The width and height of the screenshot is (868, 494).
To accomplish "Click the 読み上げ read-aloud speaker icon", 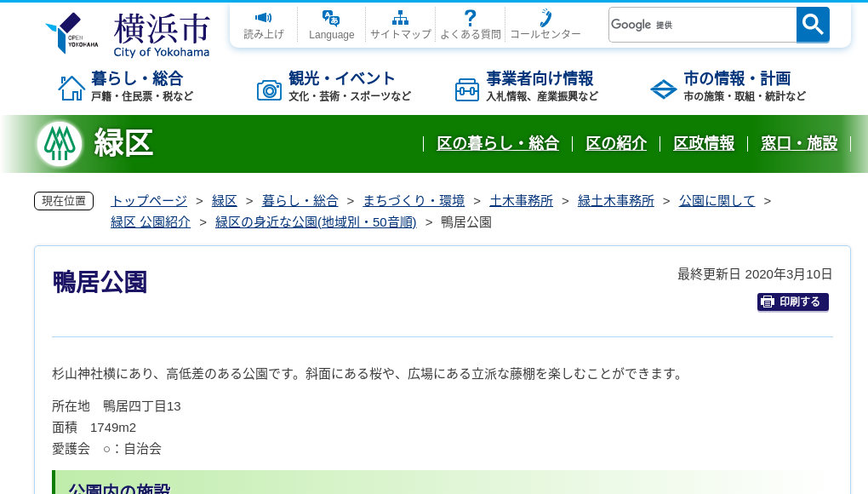I will (263, 17).
